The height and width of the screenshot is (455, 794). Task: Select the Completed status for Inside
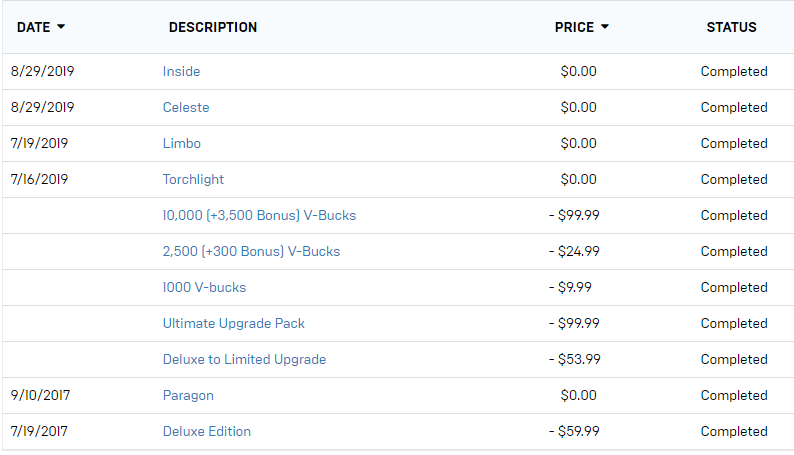734,71
